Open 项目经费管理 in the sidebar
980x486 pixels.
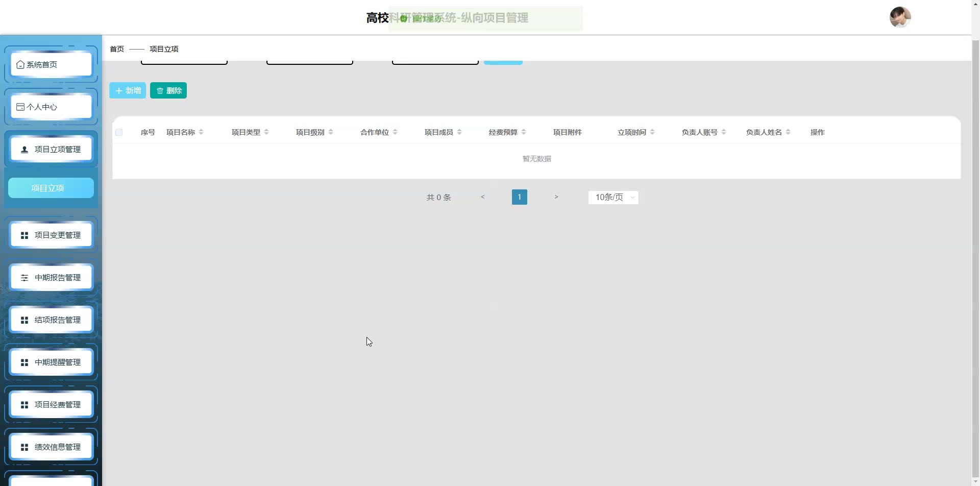coord(51,405)
